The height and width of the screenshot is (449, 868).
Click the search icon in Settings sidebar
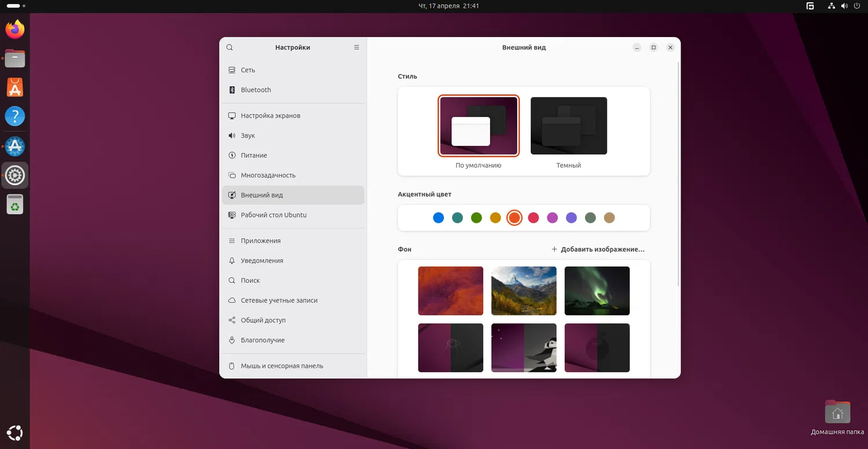[230, 47]
